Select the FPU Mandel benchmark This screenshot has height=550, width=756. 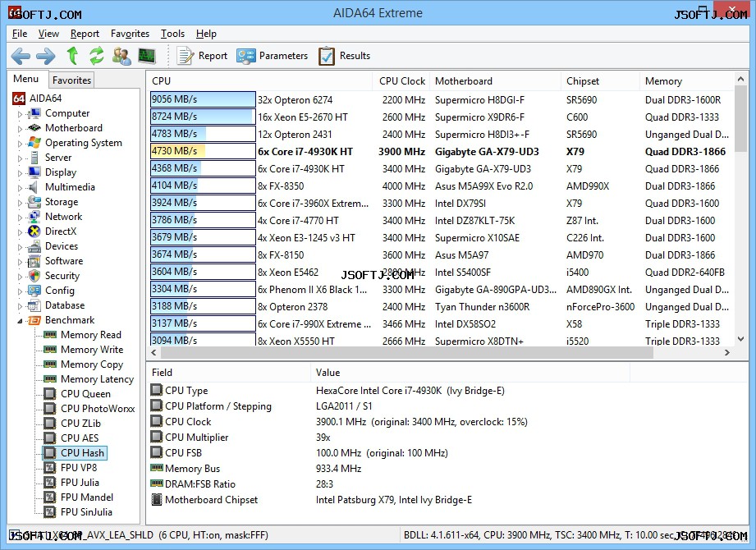pyautogui.click(x=87, y=497)
